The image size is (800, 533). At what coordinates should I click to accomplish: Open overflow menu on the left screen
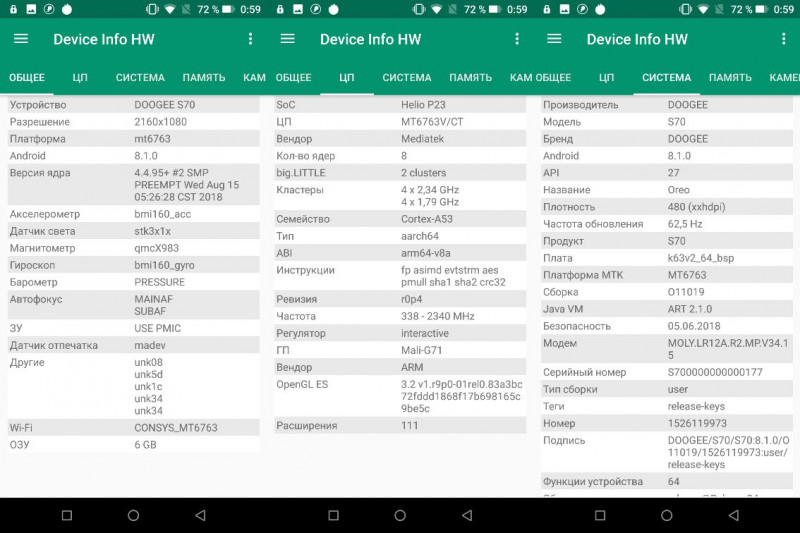[250, 39]
